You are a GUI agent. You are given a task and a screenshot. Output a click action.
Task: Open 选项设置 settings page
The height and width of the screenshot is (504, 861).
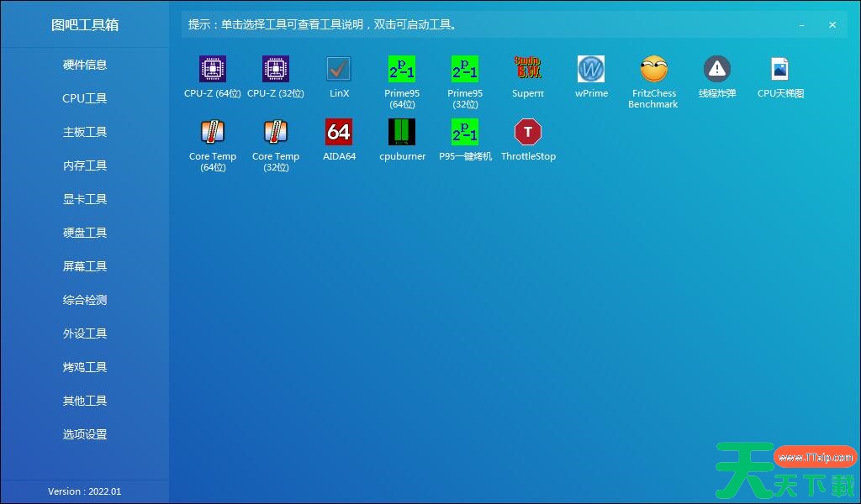pyautogui.click(x=85, y=434)
